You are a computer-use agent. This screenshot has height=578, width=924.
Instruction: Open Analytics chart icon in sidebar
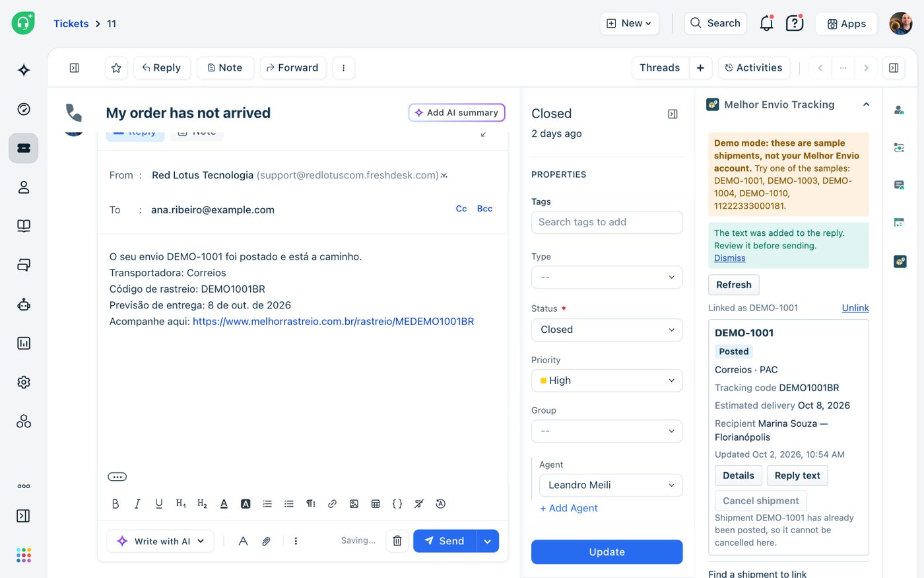click(x=24, y=343)
